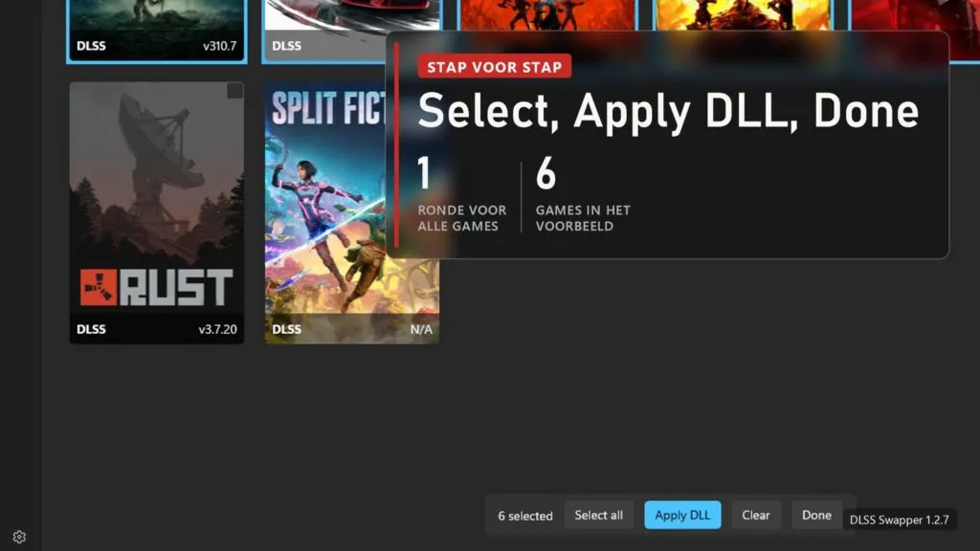Image resolution: width=980 pixels, height=551 pixels.
Task: Click the DLSS Swapper 1.2.7 label
Action: coord(900,519)
